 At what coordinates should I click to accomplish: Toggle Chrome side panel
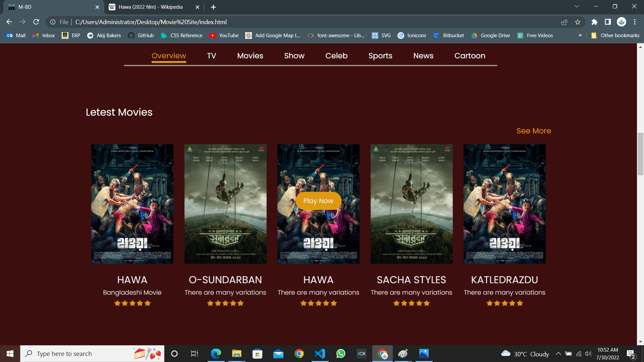(x=608, y=22)
